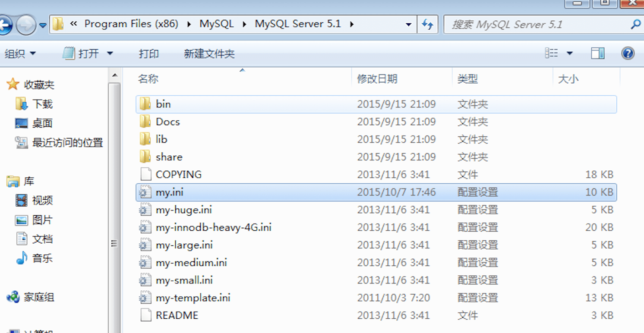Click navigation pane scrollbar up arrow
Screen dimensions: 644x333
114,76
